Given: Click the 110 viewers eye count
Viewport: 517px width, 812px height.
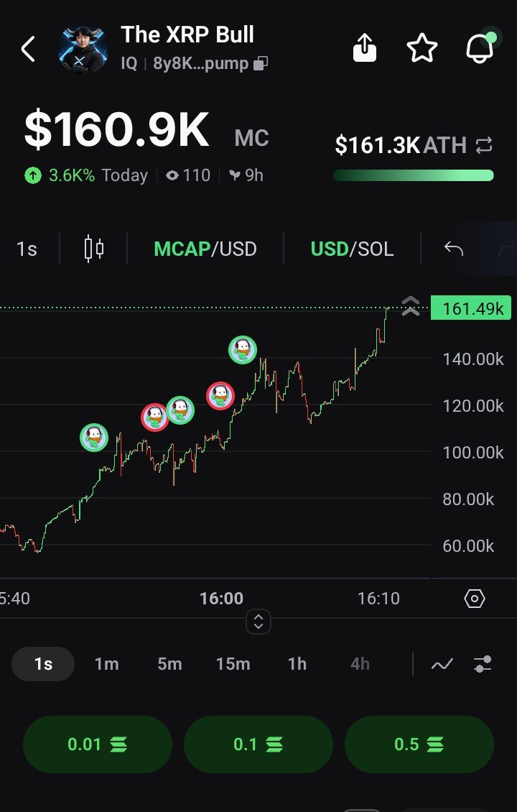Looking at the screenshot, I should click(x=188, y=175).
